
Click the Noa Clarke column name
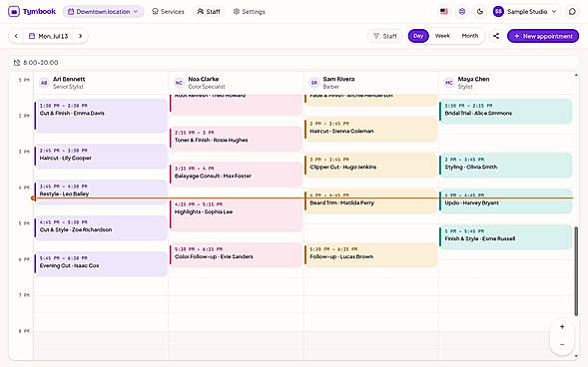click(x=204, y=79)
